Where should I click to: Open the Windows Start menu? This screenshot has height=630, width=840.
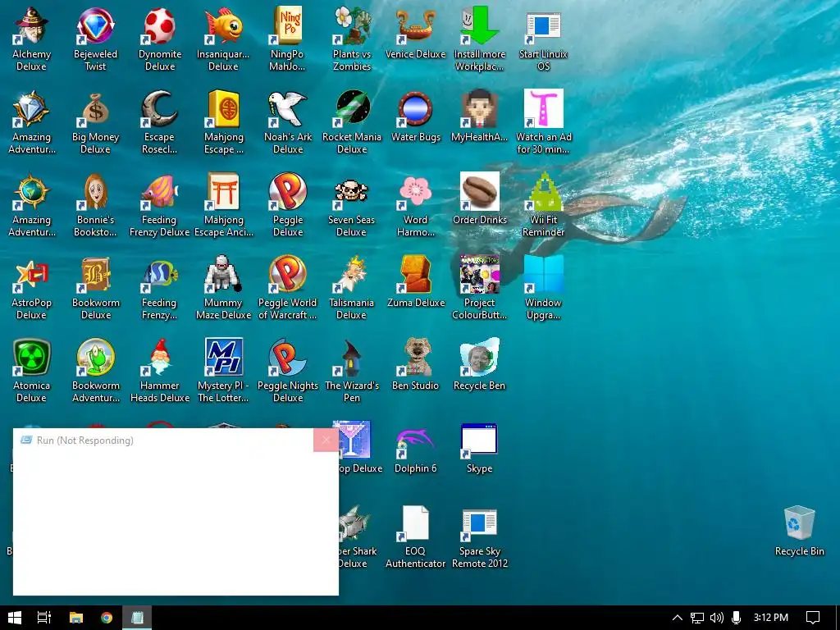coord(15,618)
